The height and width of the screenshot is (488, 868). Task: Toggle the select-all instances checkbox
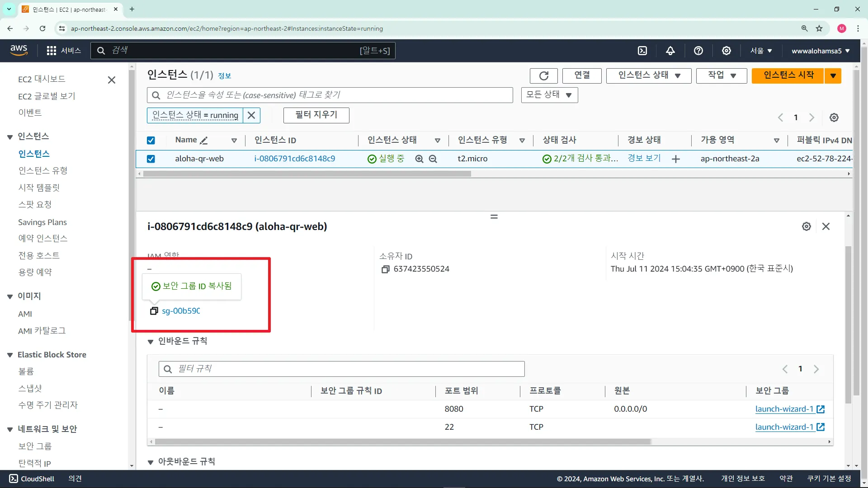click(151, 141)
